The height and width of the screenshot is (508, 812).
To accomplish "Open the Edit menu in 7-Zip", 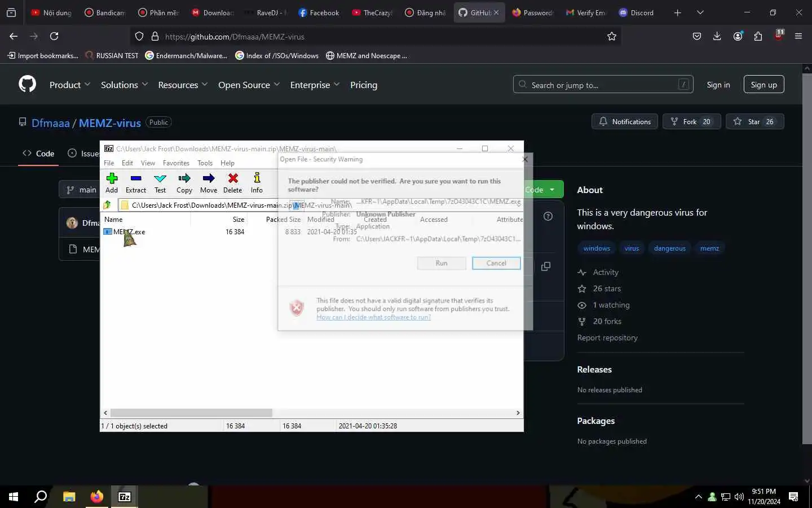I will pyautogui.click(x=127, y=163).
